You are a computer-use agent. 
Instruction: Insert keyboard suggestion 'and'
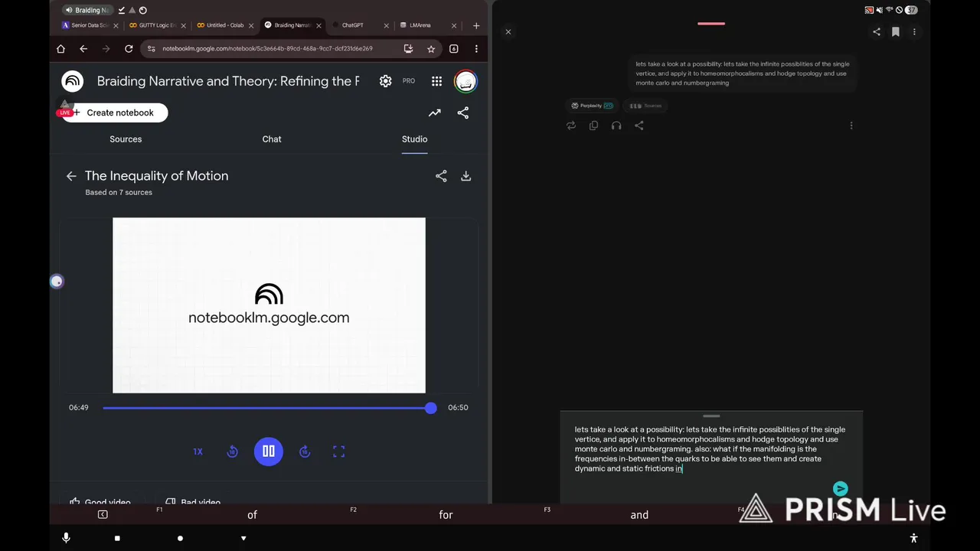pos(639,515)
